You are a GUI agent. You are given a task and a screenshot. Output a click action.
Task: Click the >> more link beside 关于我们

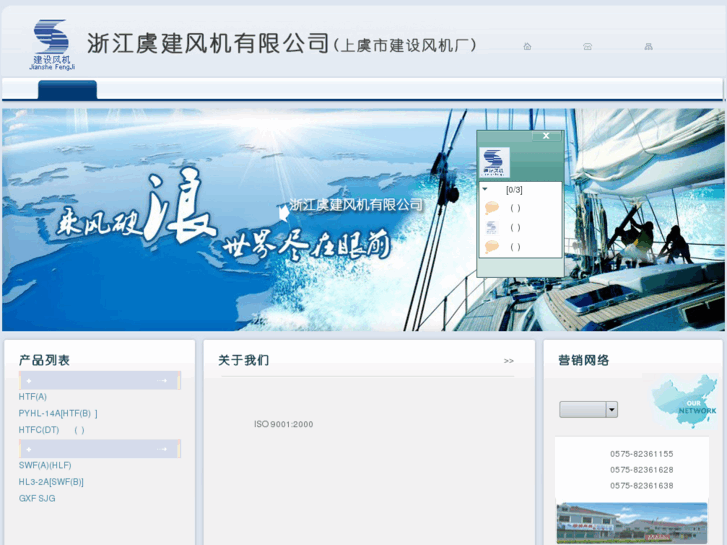[509, 361]
